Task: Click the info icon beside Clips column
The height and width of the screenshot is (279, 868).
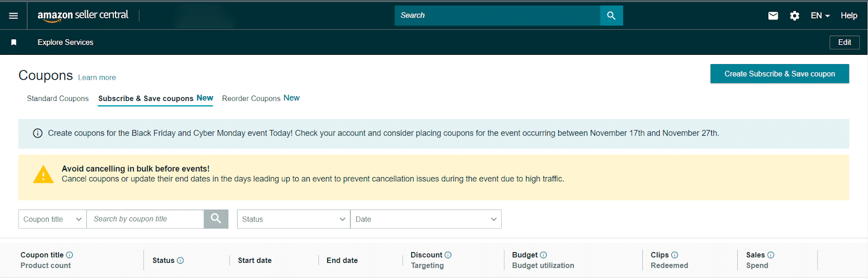Action: point(675,255)
